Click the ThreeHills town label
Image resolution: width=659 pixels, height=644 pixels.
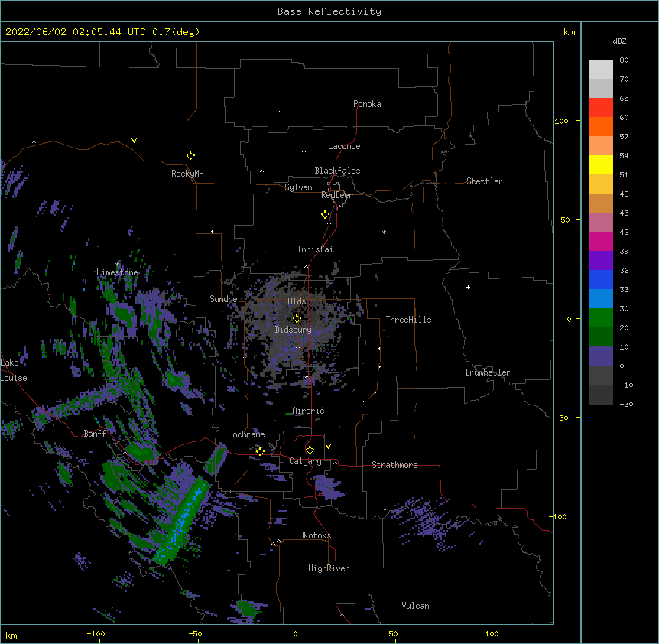408,320
